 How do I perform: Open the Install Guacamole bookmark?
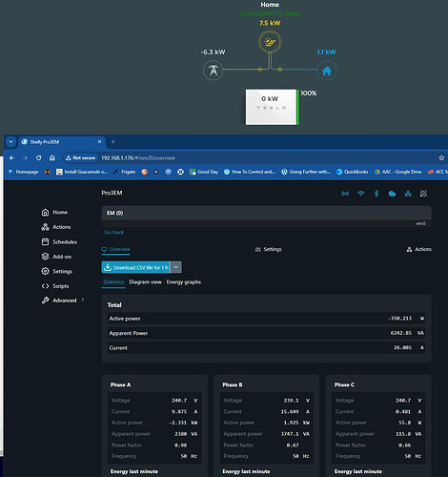[82, 172]
